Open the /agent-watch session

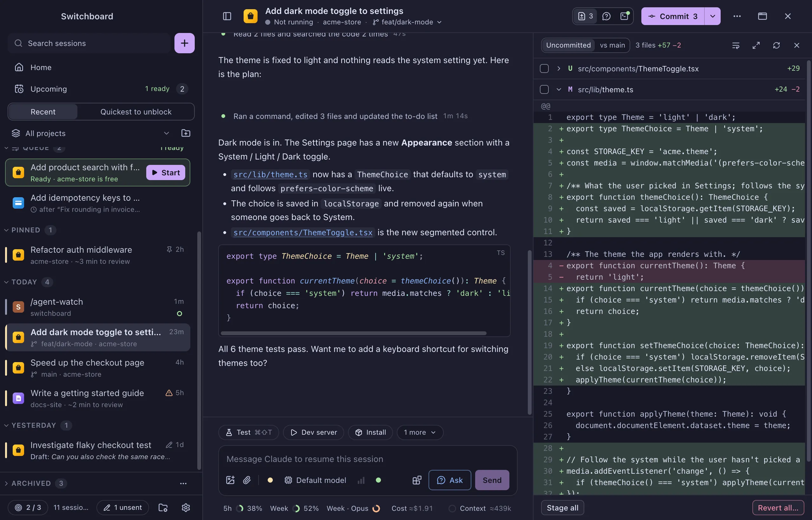(x=98, y=307)
